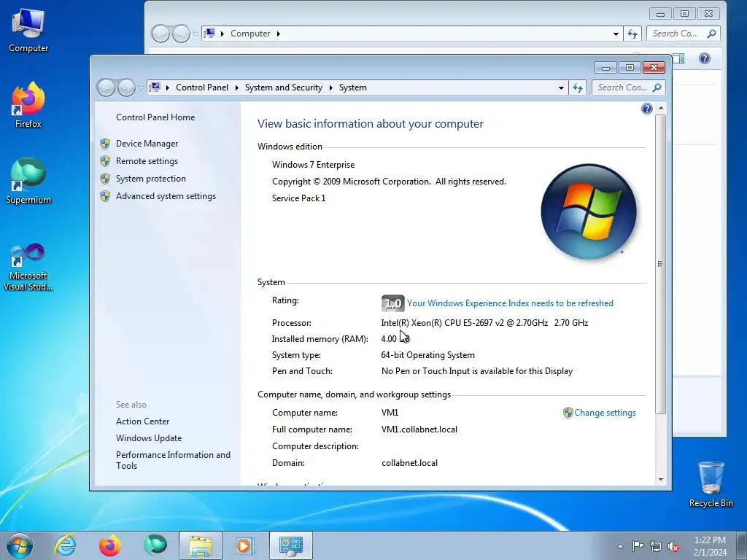Switch to Windows Explorer taskbar button
This screenshot has height=560, width=747.
click(201, 545)
